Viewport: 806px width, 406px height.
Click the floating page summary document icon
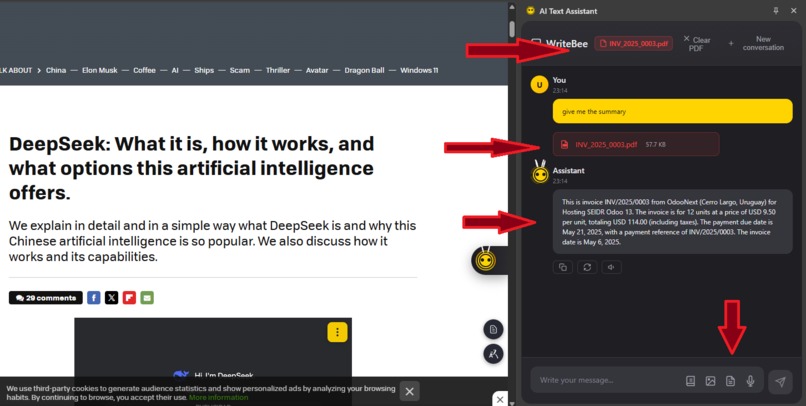click(x=493, y=329)
